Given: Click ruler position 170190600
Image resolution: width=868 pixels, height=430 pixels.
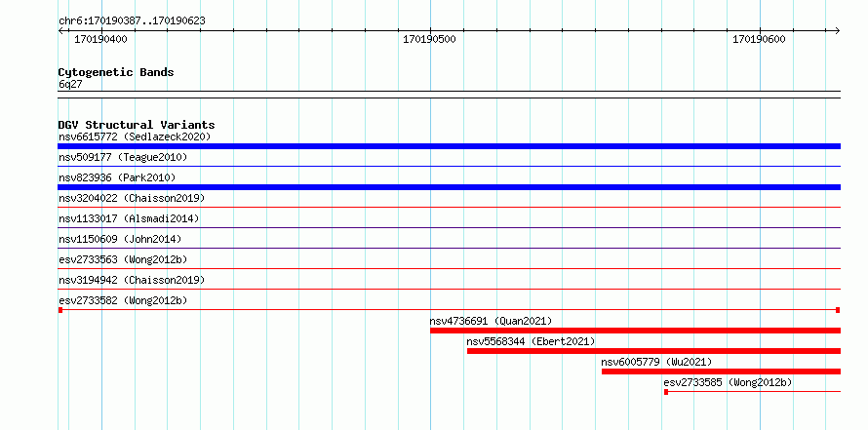Looking at the screenshot, I should pos(759,39).
